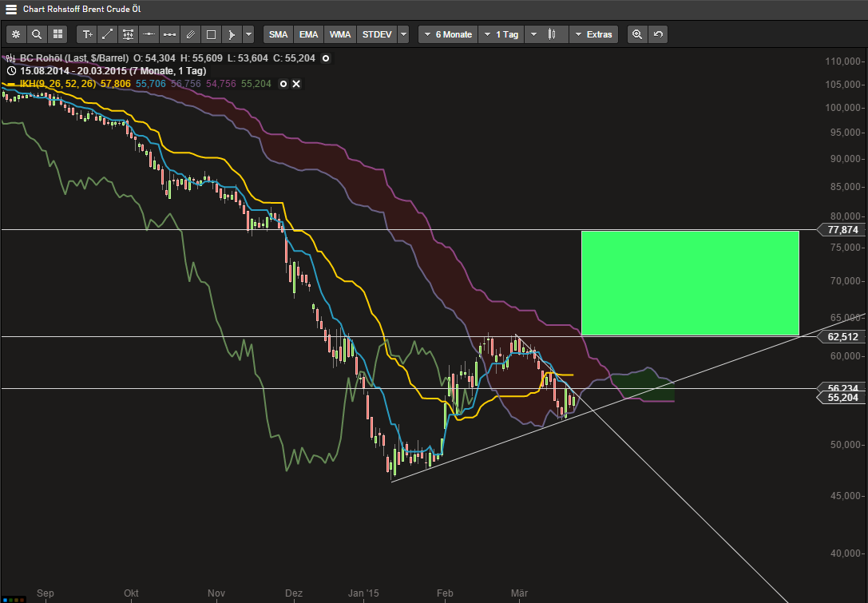Click the green rectangle target zone on chart
Image resolution: width=868 pixels, height=603 pixels.
tap(689, 282)
